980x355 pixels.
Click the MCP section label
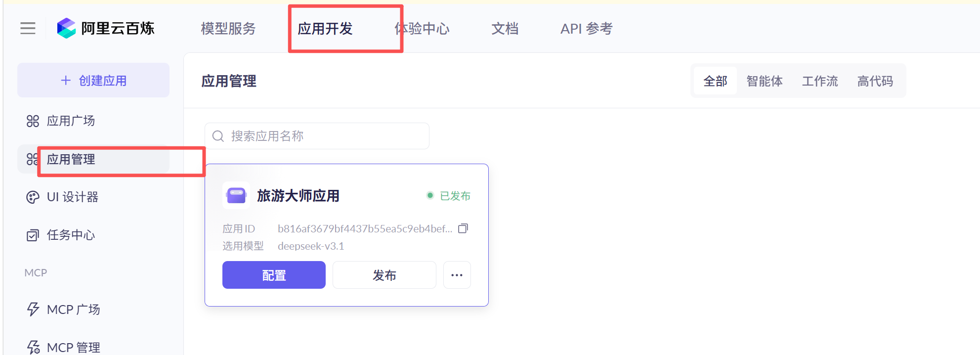[x=36, y=272]
